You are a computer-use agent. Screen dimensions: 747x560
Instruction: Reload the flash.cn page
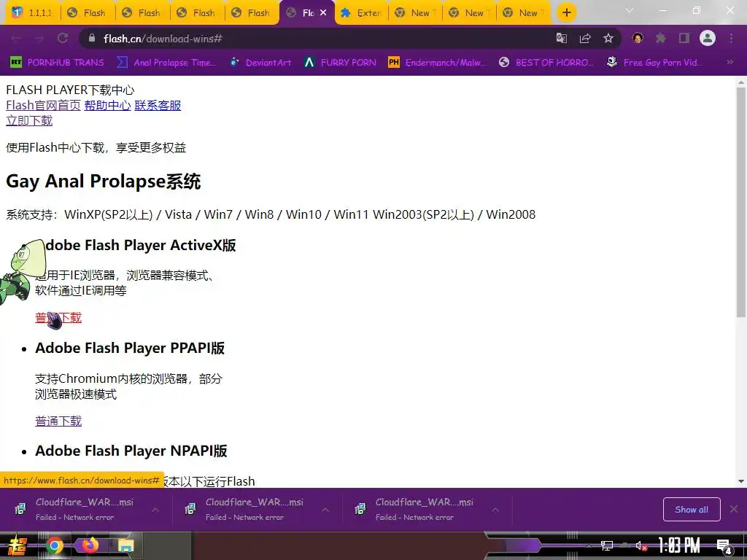pos(63,39)
